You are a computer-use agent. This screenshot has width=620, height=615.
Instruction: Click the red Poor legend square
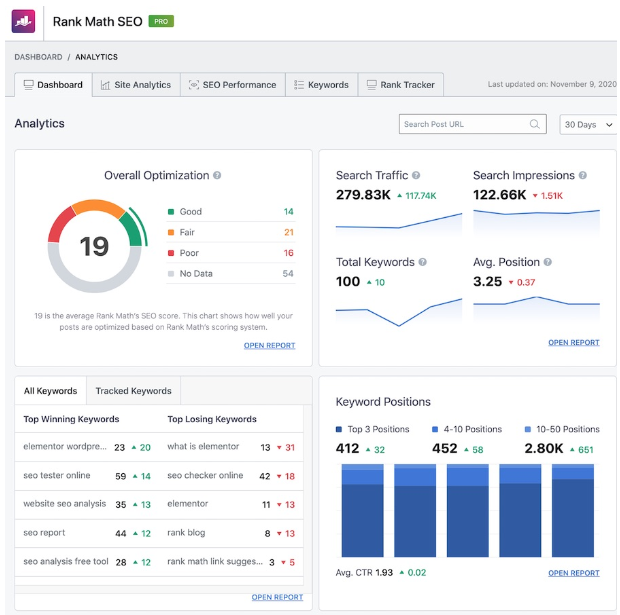(x=171, y=253)
